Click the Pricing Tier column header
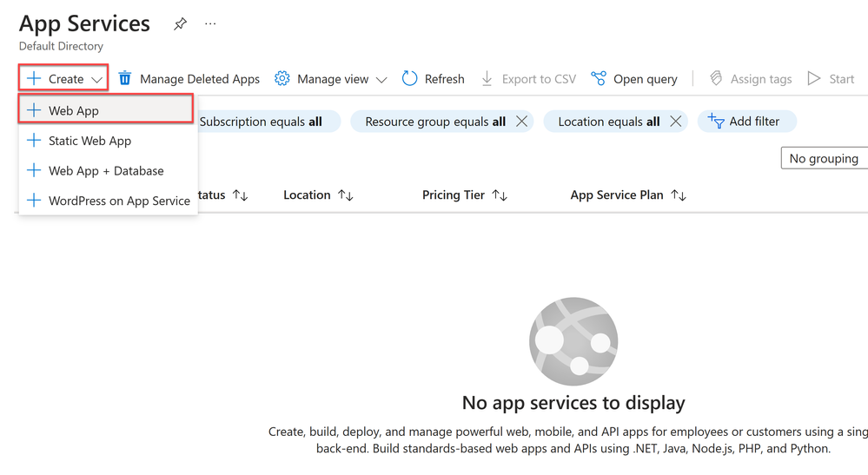Screen dimensions: 868x475 pyautogui.click(x=454, y=195)
